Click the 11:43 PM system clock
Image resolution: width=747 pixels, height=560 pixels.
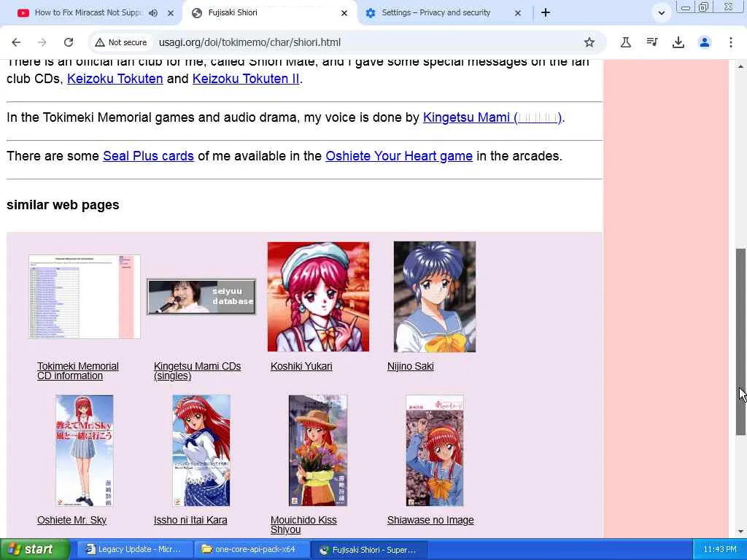click(x=720, y=550)
